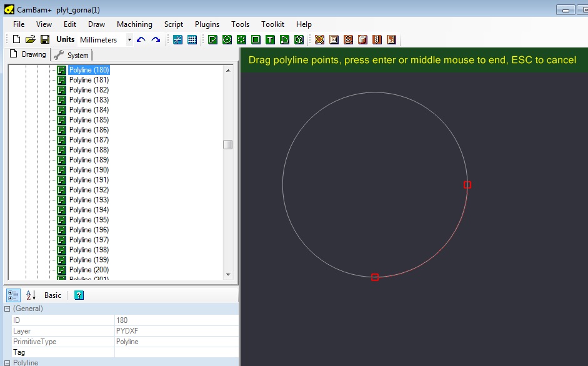Click the Layer value PYDXF
The image size is (588, 366).
176,331
